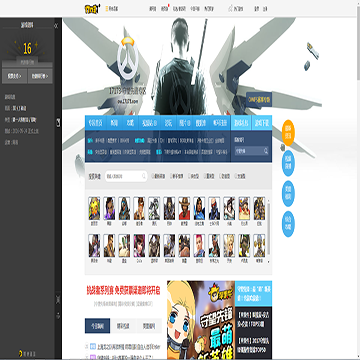Click Overwatch logo in banner artwork
360x360 pixels.
[x=128, y=57]
